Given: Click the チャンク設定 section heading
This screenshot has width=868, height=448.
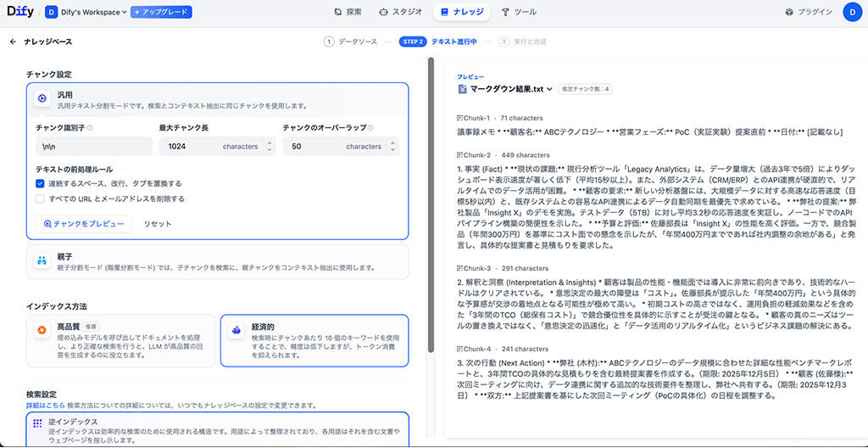Looking at the screenshot, I should 48,75.
